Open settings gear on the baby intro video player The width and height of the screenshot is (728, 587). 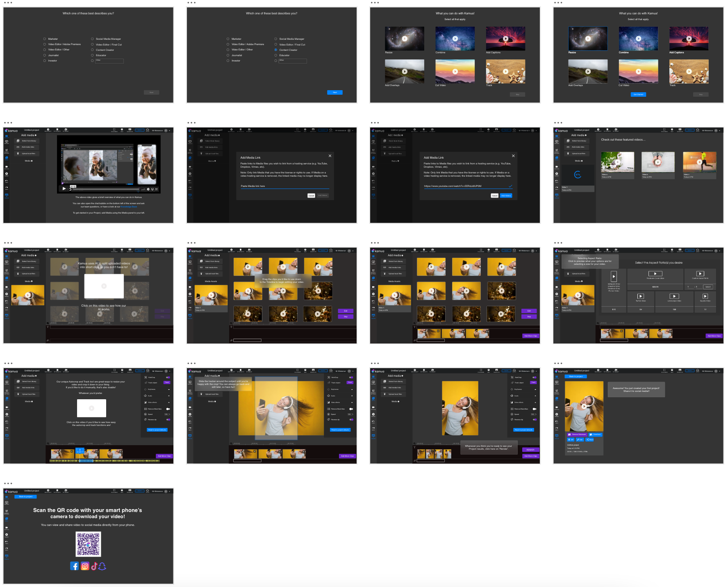148,189
